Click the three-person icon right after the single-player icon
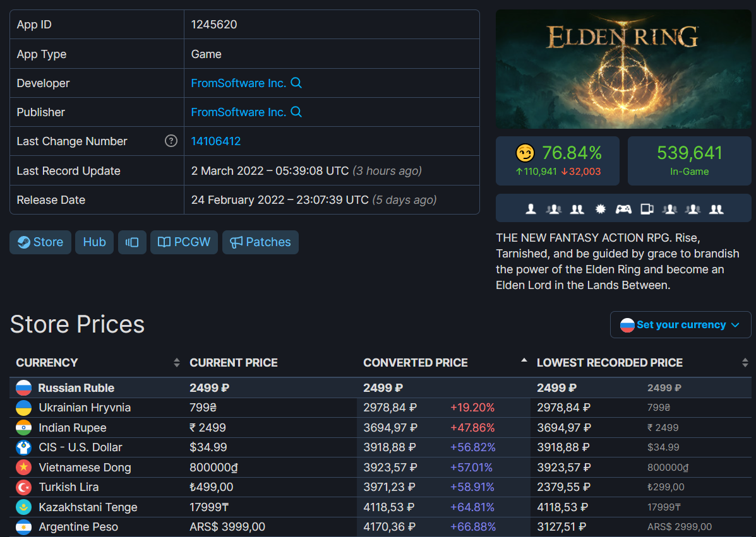The image size is (756, 537). (554, 209)
